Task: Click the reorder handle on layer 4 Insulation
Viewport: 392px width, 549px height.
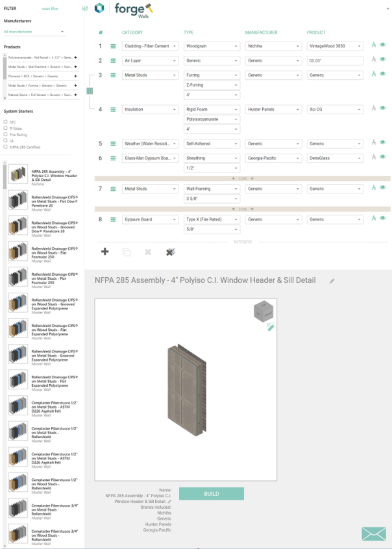Action: [113, 110]
